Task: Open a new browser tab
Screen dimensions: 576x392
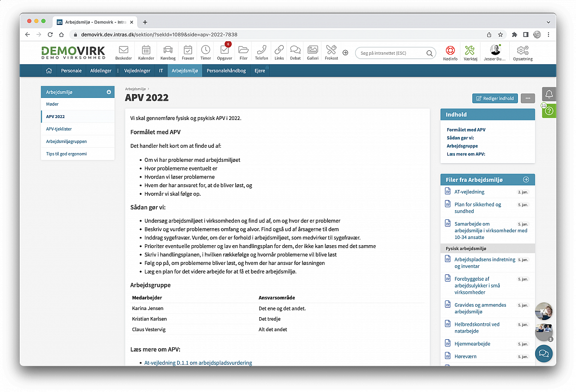Action: tap(145, 22)
